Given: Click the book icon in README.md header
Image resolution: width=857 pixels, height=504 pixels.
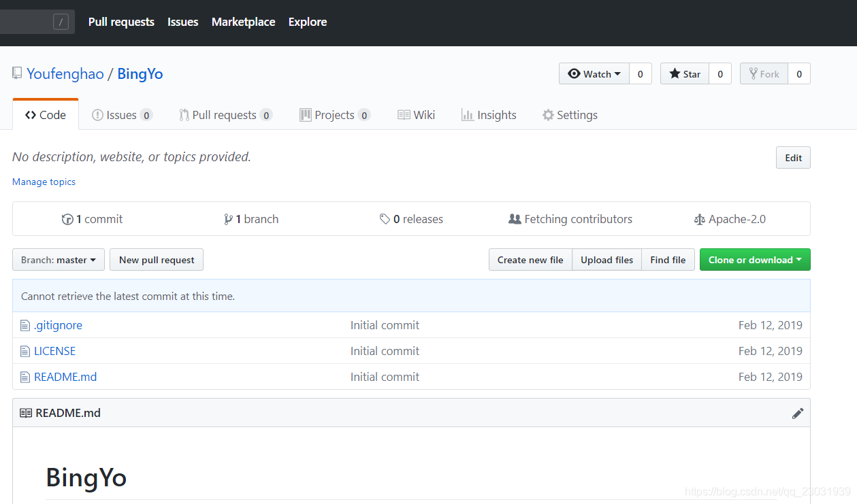Looking at the screenshot, I should 26,413.
